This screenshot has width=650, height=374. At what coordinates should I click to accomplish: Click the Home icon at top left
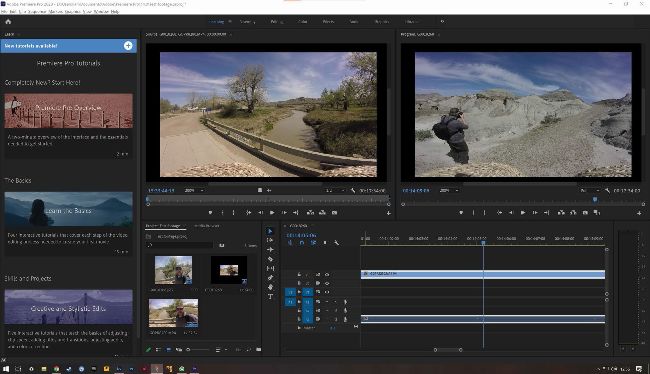tap(8, 22)
